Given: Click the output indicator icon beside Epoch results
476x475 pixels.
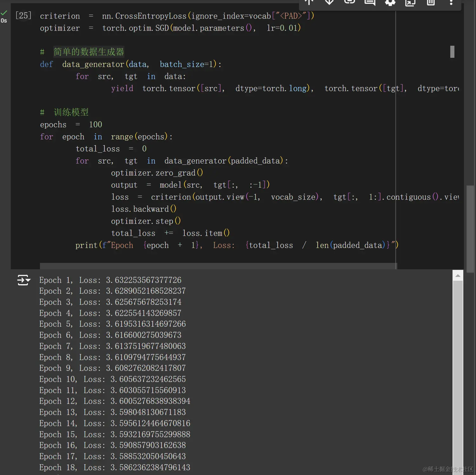Looking at the screenshot, I should point(24,280).
